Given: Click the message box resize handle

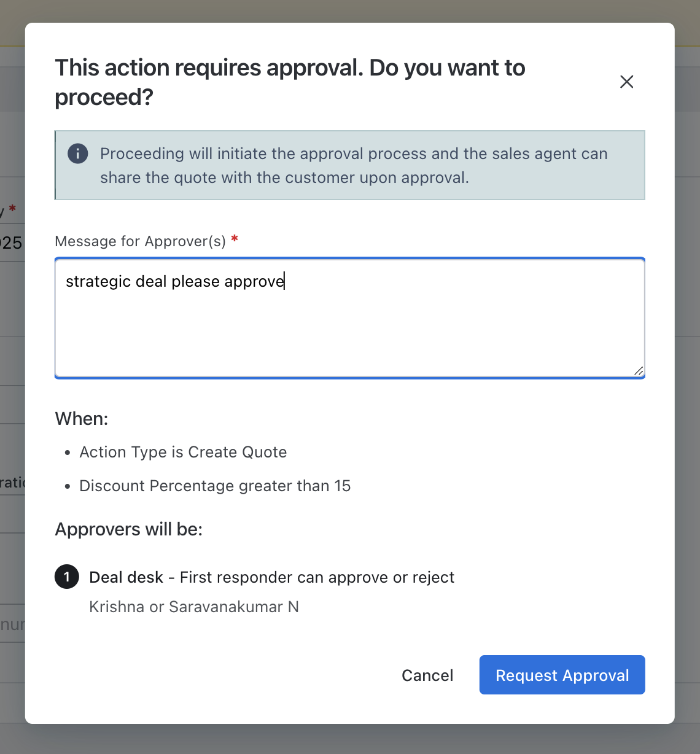Looking at the screenshot, I should coord(638,370).
